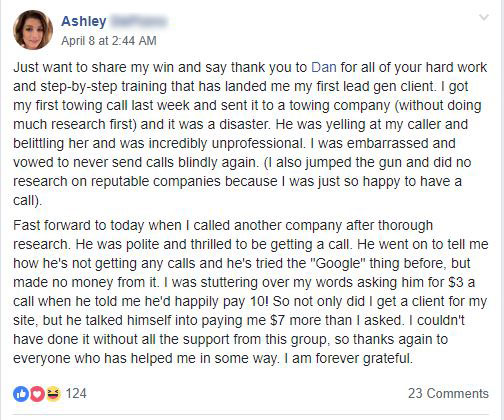Viewport: 504px width, 420px height.
Task: View the 124 reactions count list
Action: pos(76,394)
